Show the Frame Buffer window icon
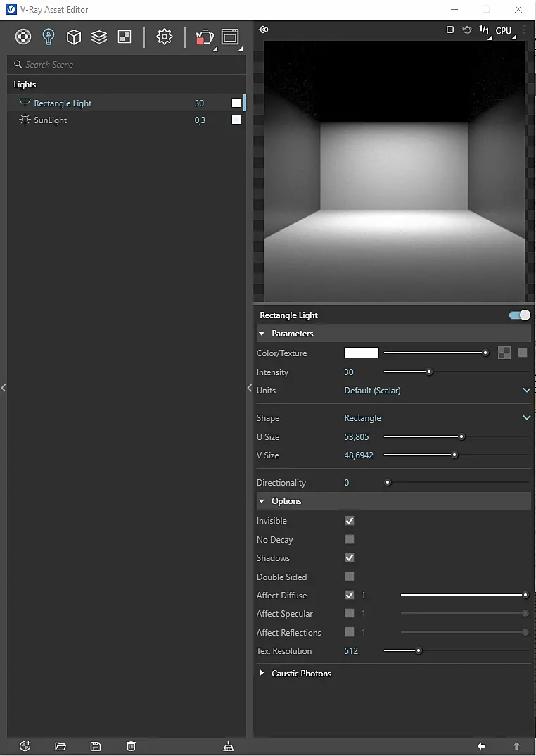The width and height of the screenshot is (536, 756). (x=231, y=37)
